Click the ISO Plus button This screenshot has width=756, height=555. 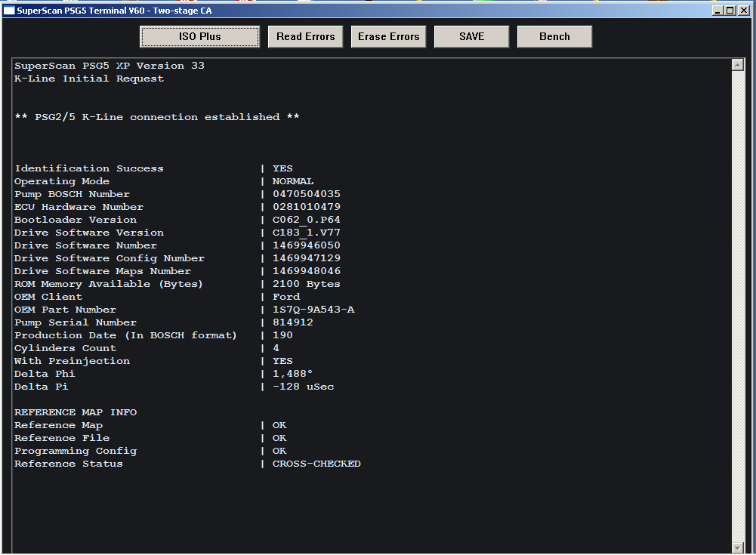pos(199,37)
